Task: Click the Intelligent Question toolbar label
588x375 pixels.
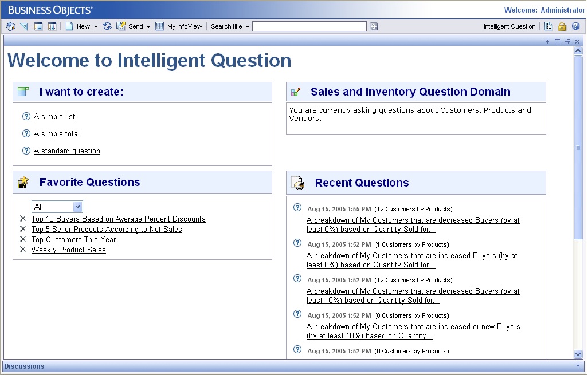Action: point(509,26)
